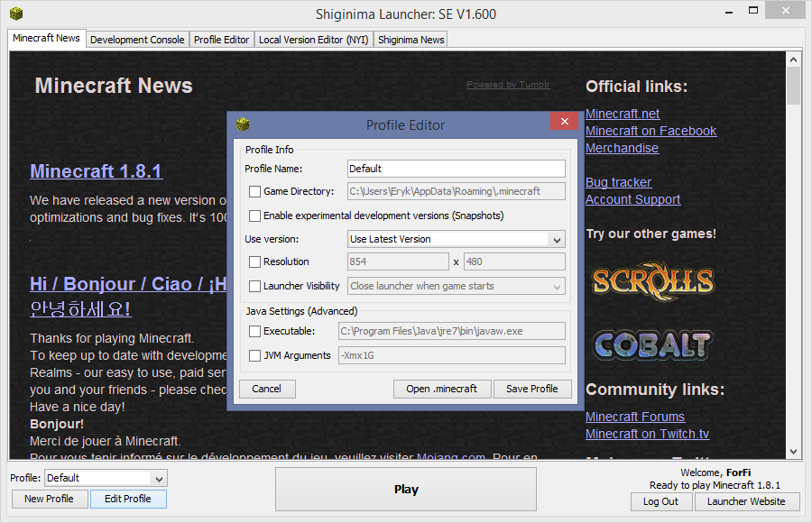Switch to the Minecraft News tab

[47, 38]
